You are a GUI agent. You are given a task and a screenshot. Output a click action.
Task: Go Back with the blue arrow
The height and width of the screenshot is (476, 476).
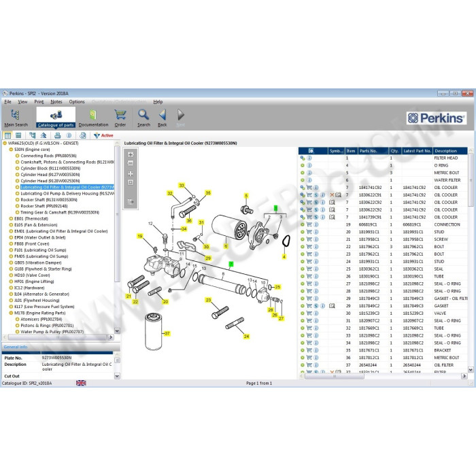point(163,118)
